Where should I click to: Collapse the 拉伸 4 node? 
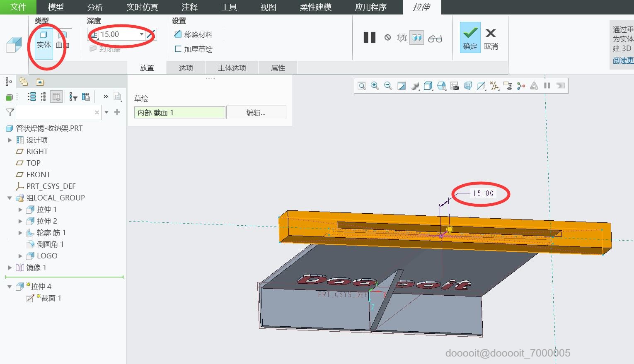coord(10,287)
